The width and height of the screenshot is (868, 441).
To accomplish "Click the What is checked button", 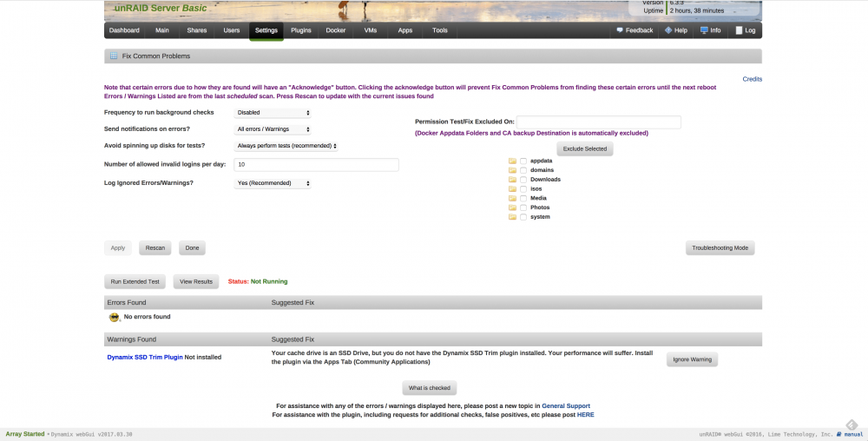I will pos(429,388).
